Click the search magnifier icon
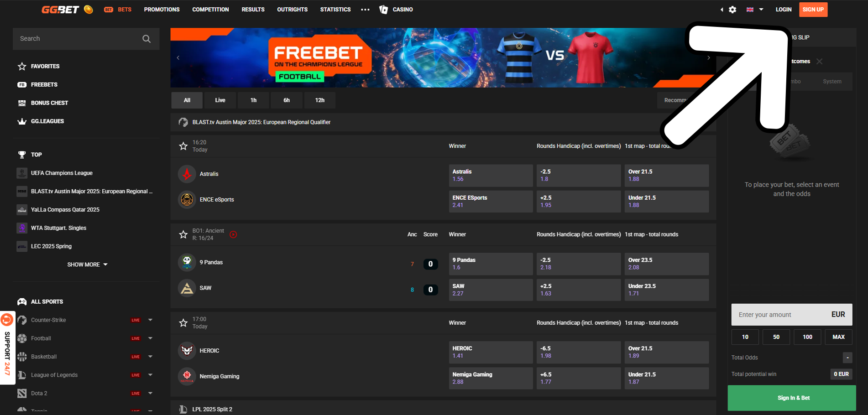Screen dimensions: 868x415 pyautogui.click(x=146, y=39)
